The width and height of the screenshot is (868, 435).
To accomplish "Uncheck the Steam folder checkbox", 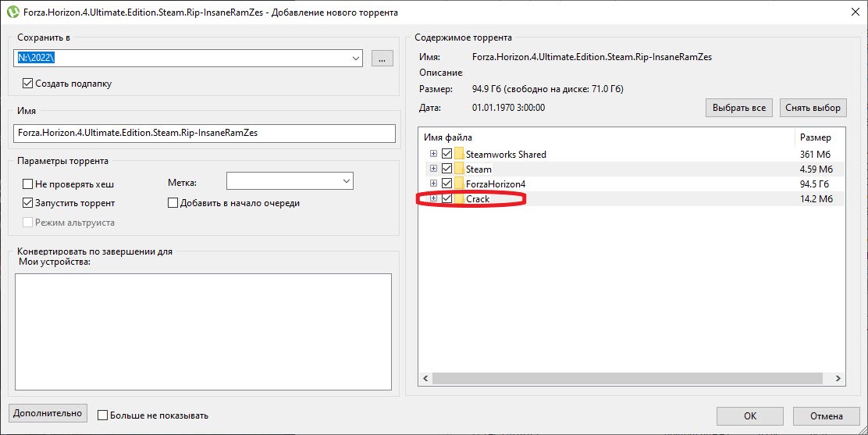I will point(446,169).
